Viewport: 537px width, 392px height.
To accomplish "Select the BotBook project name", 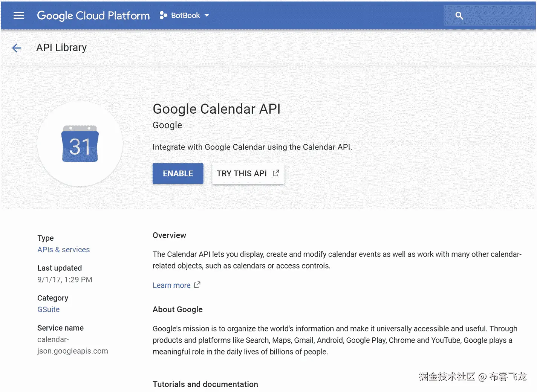I will coord(185,15).
